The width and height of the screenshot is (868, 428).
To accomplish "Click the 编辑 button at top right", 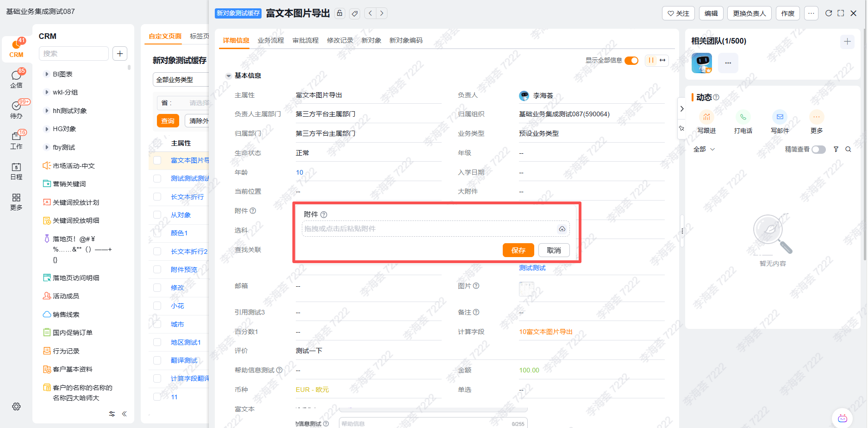I will point(711,13).
